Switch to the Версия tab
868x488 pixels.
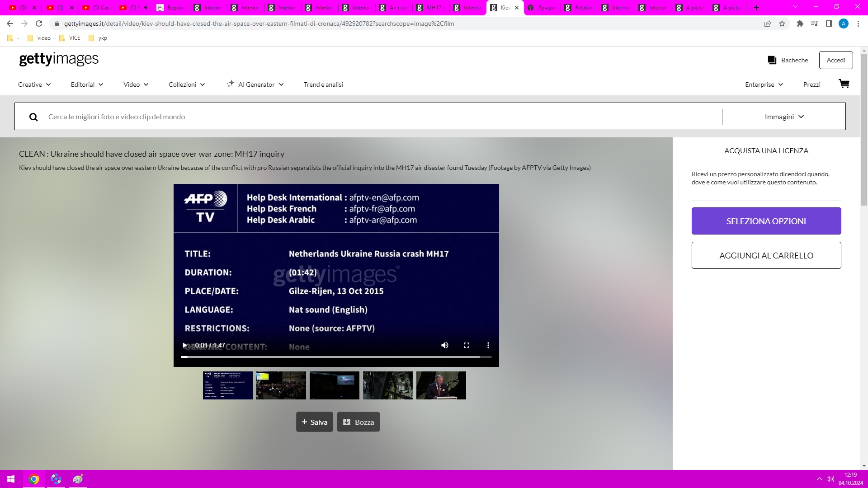click(171, 8)
